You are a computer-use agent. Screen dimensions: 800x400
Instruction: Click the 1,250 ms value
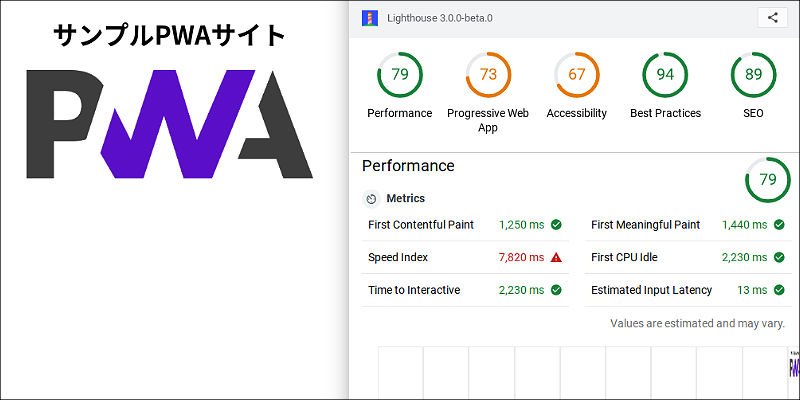pos(521,224)
